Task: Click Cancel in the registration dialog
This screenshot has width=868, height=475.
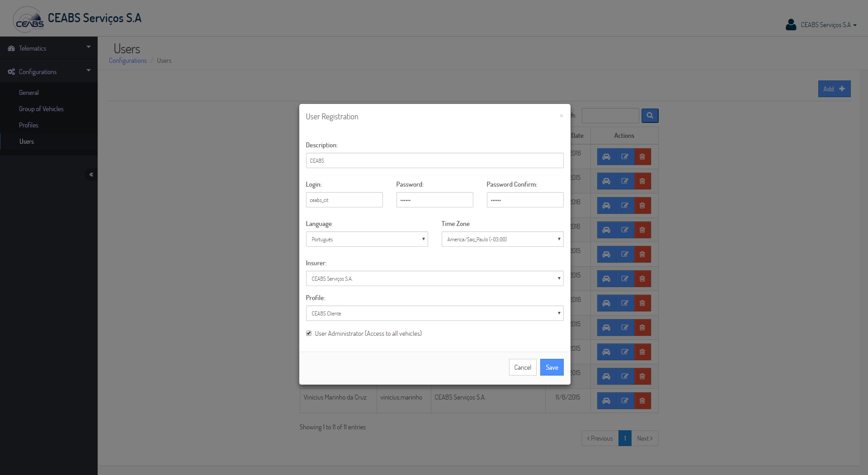Action: tap(523, 367)
